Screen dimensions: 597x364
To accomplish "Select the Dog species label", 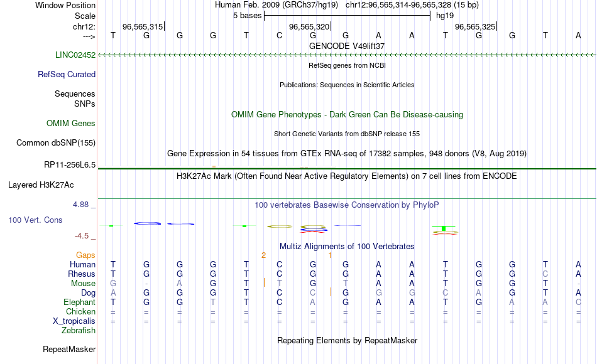I will tap(89, 293).
